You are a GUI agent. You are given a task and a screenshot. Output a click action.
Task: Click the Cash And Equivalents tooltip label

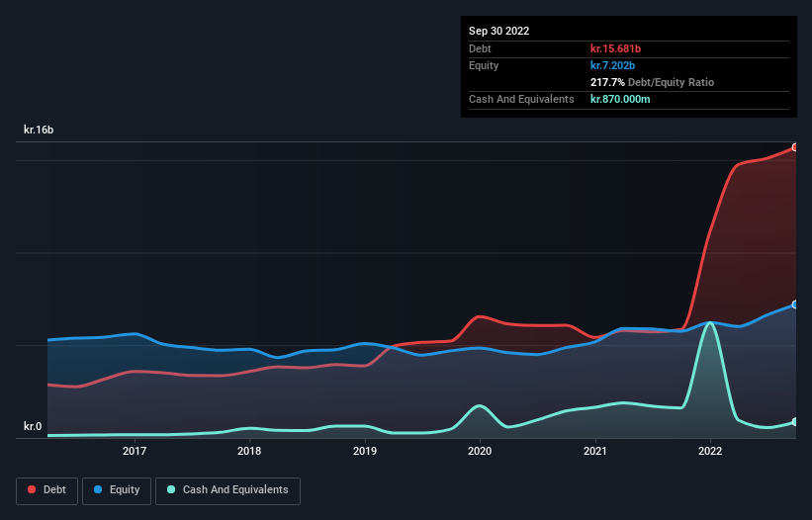coord(521,99)
